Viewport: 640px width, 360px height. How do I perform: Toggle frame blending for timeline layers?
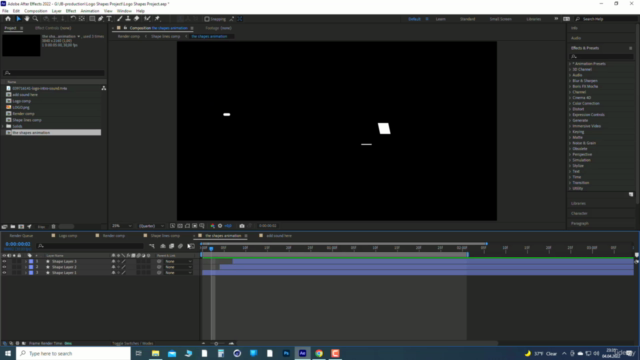point(171,246)
